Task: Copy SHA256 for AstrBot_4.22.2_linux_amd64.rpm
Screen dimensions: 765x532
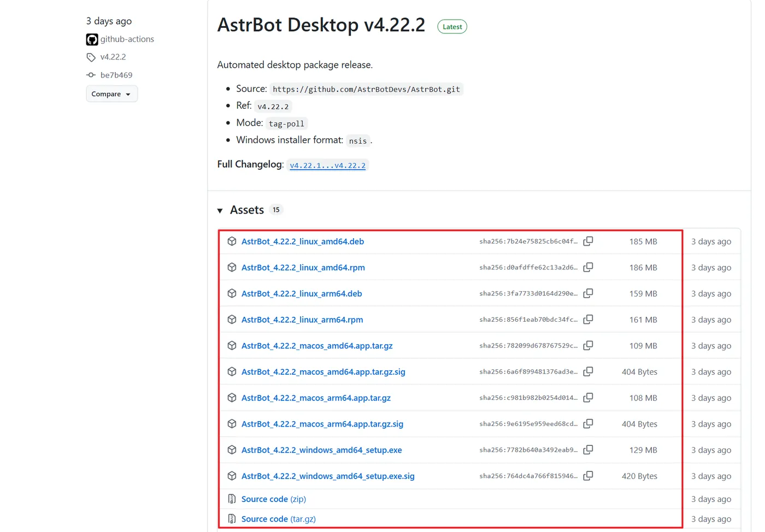Action: coord(588,268)
